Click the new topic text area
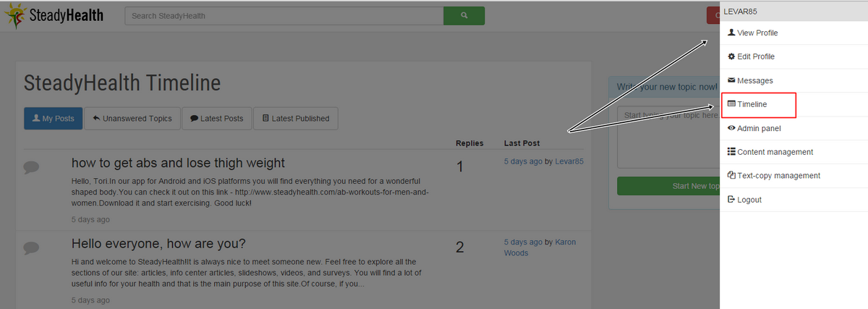 coord(668,137)
